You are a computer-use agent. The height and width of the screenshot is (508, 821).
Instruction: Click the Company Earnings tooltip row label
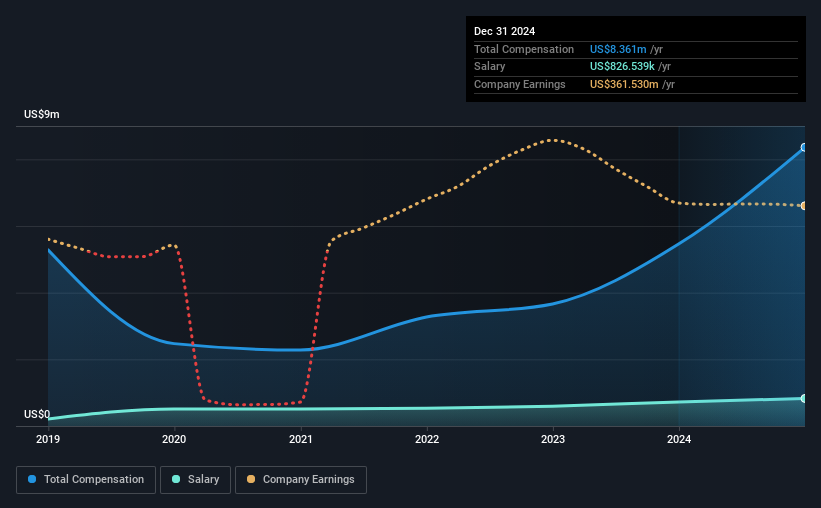point(519,84)
